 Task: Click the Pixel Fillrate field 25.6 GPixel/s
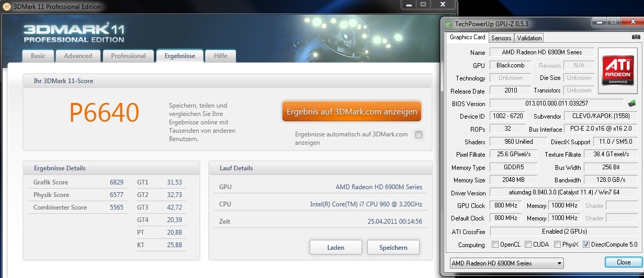tap(515, 154)
